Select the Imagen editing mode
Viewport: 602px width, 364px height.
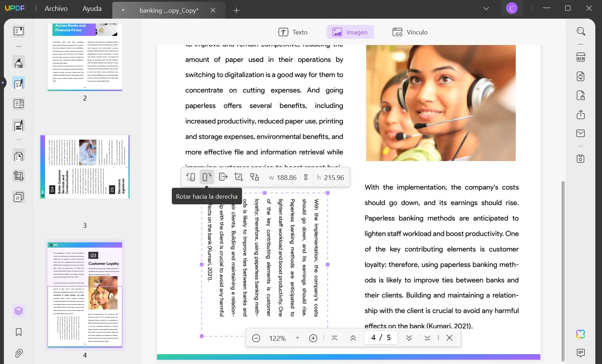[x=350, y=32]
